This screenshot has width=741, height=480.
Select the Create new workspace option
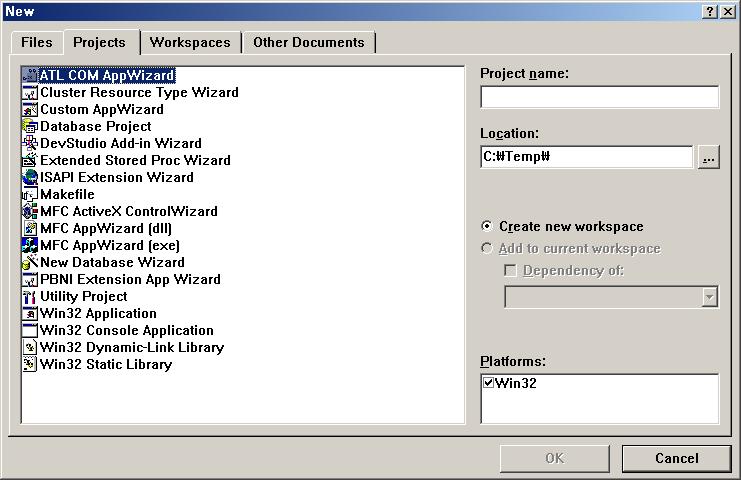click(x=487, y=226)
